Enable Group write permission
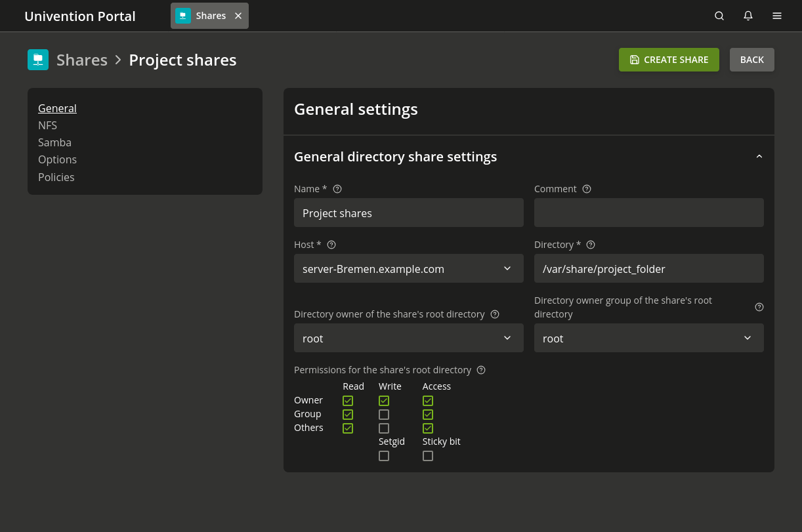 (x=384, y=415)
